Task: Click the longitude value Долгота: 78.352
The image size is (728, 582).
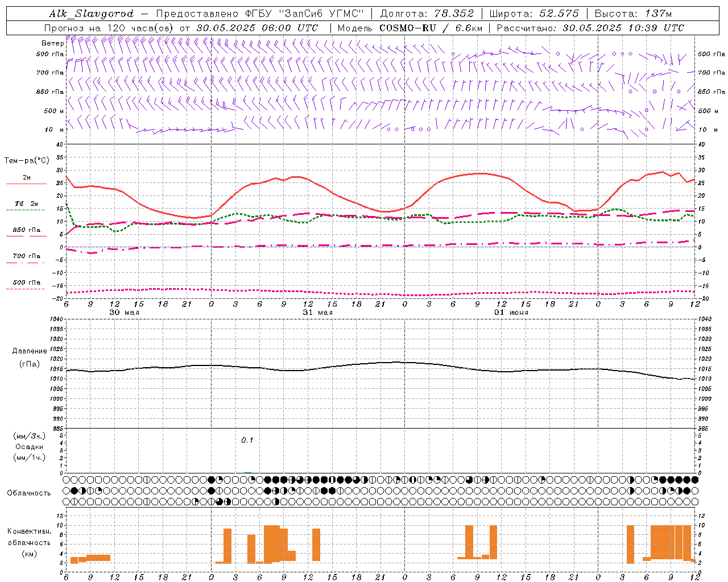Action: tap(426, 14)
